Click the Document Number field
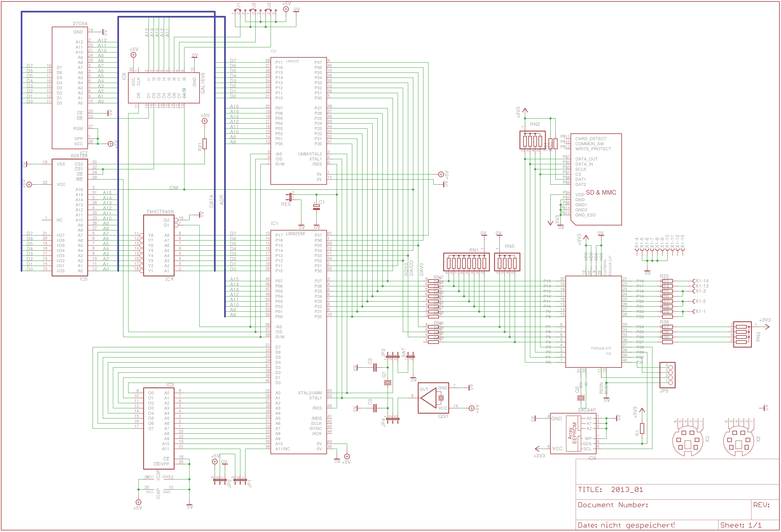 pyautogui.click(x=613, y=505)
